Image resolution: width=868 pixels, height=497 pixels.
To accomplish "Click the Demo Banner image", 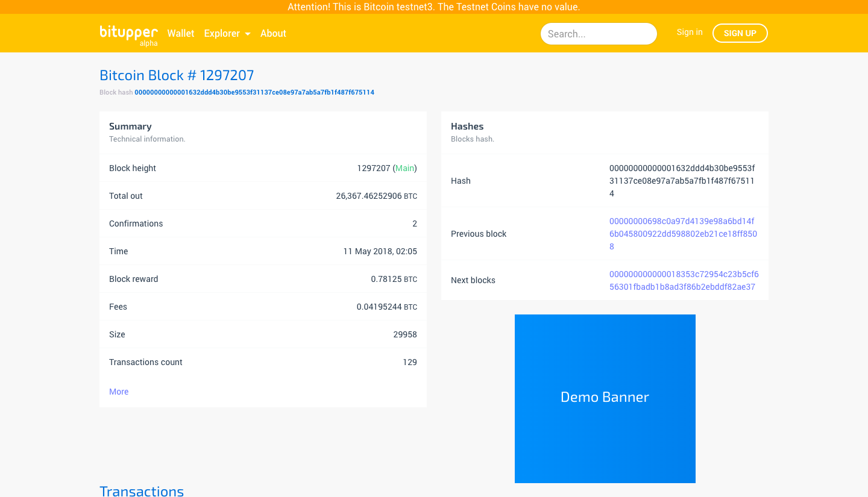I will point(605,399).
